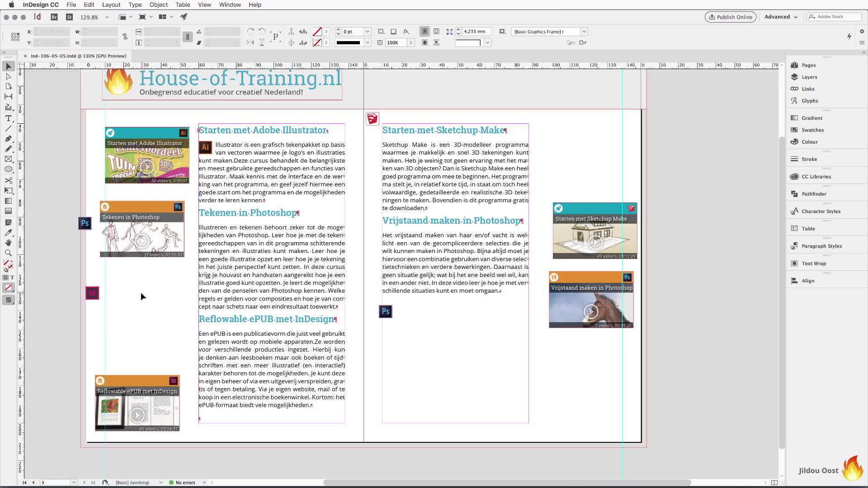This screenshot has width=868, height=488.
Task: Click the stroke color swatch in control panel
Action: click(x=317, y=42)
